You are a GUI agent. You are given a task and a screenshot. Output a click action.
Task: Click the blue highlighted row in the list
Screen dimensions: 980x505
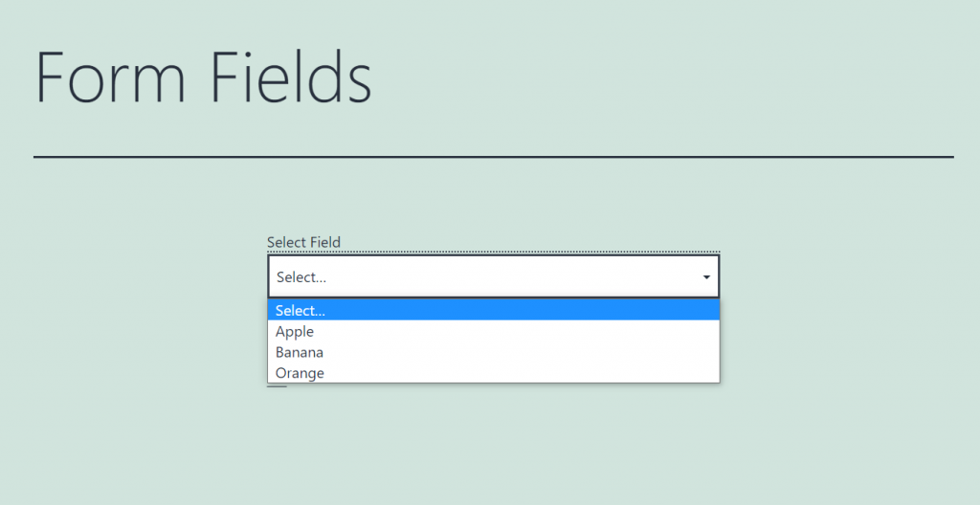[494, 310]
